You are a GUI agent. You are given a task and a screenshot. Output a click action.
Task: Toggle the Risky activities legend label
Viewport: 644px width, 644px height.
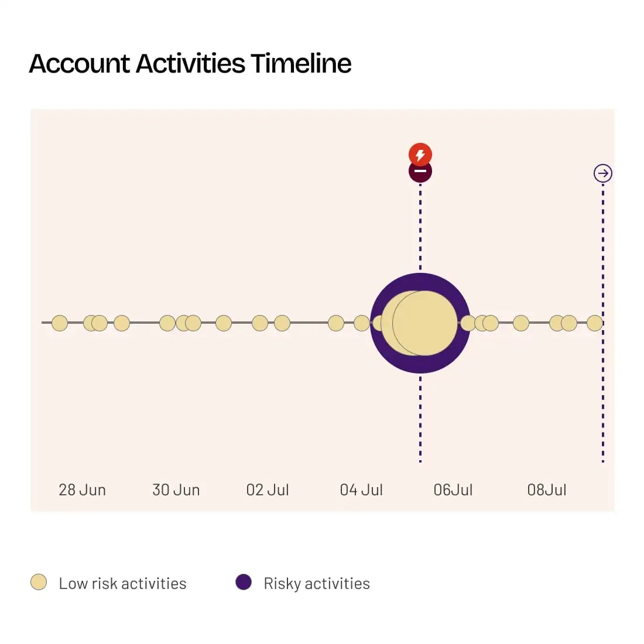(317, 584)
